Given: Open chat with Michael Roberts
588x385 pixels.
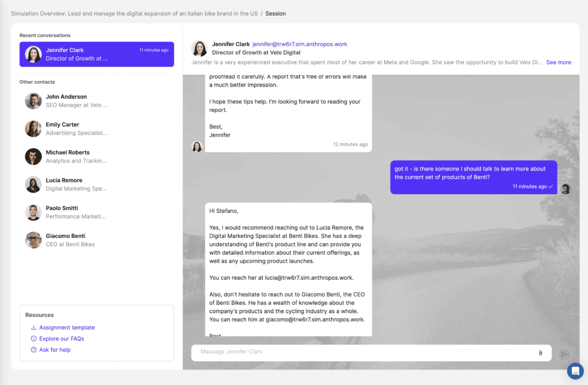Looking at the screenshot, I should pos(76,156).
